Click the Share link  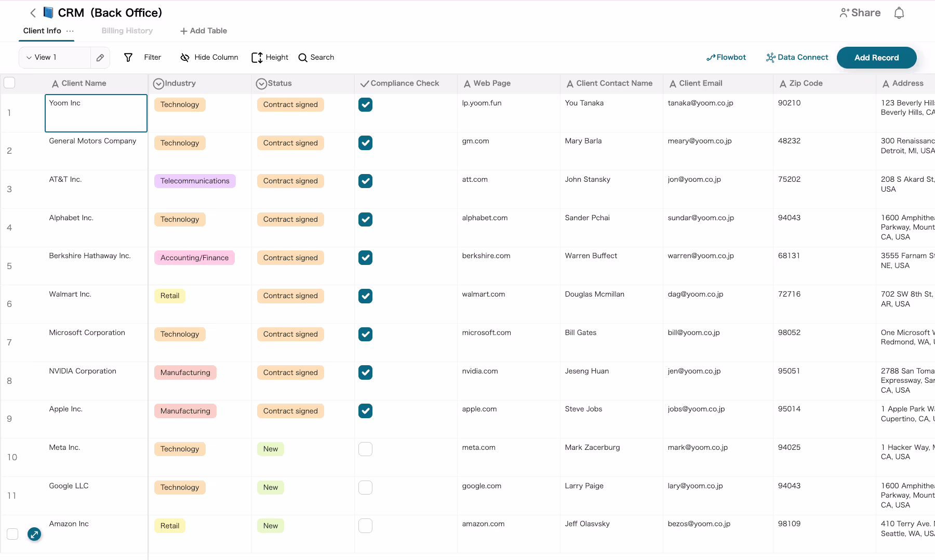[860, 12]
